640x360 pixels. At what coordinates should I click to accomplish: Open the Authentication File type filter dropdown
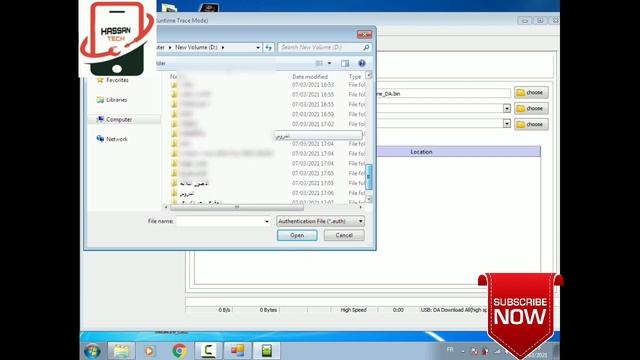(320, 221)
